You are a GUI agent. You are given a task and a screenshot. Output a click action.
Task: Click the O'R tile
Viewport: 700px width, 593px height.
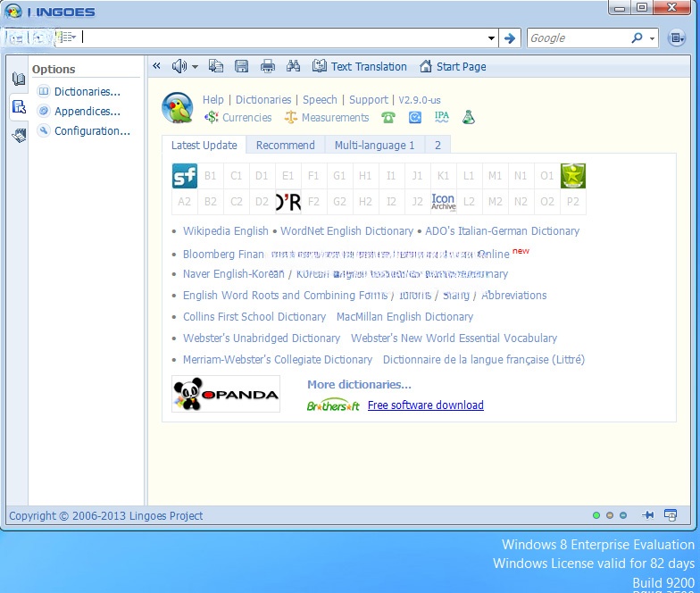(287, 202)
